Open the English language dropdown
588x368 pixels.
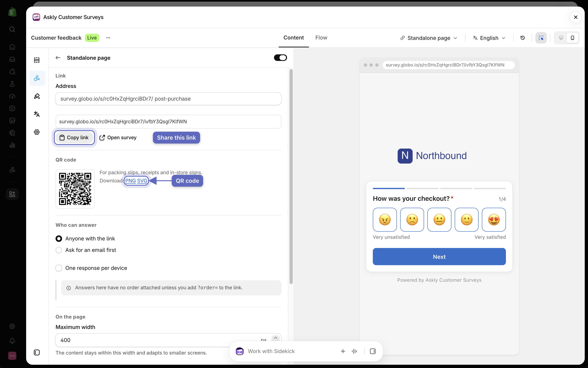pyautogui.click(x=489, y=38)
